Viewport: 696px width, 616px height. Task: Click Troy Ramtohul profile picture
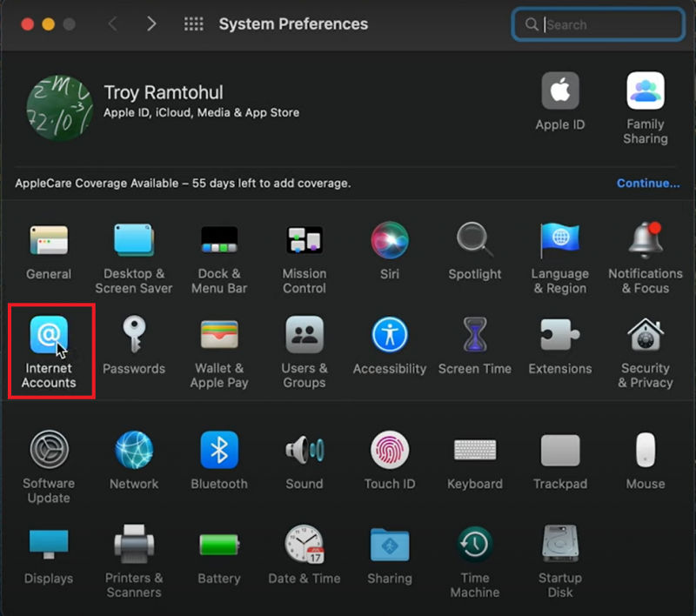coord(59,108)
